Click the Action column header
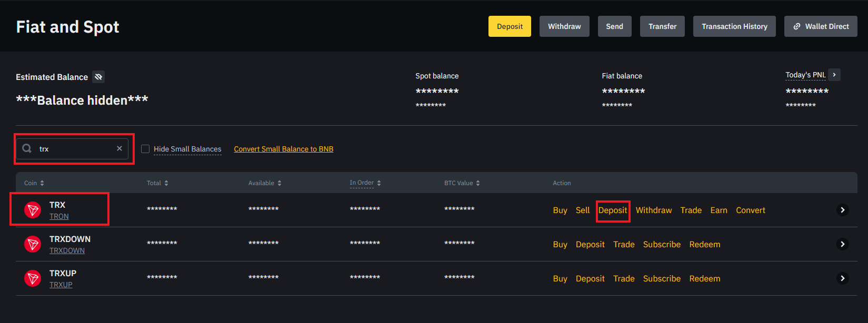The width and height of the screenshot is (868, 323). [562, 183]
